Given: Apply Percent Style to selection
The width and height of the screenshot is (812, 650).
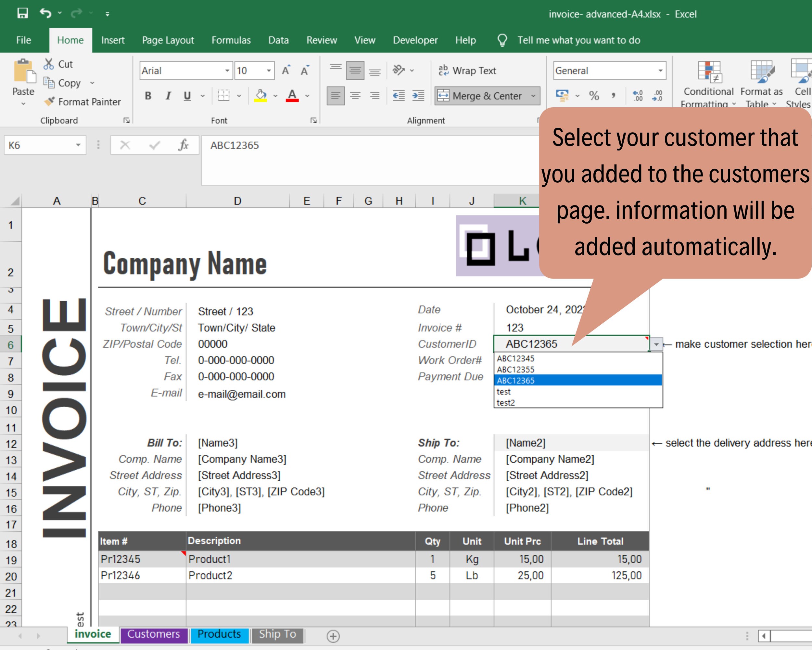Looking at the screenshot, I should [595, 95].
